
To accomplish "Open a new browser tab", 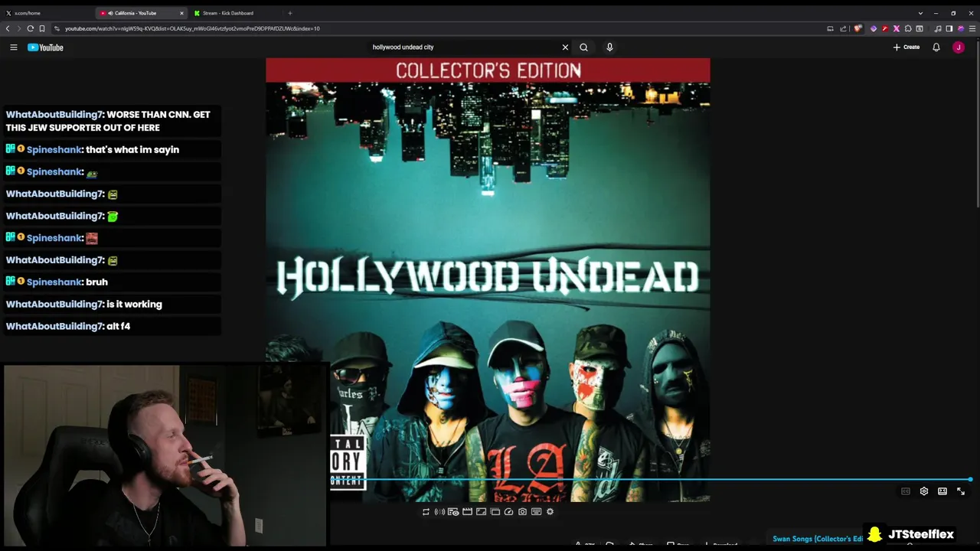I will [289, 13].
